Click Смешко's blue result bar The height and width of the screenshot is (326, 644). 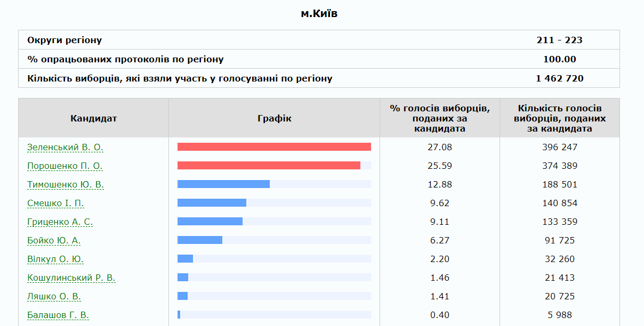pyautogui.click(x=212, y=203)
